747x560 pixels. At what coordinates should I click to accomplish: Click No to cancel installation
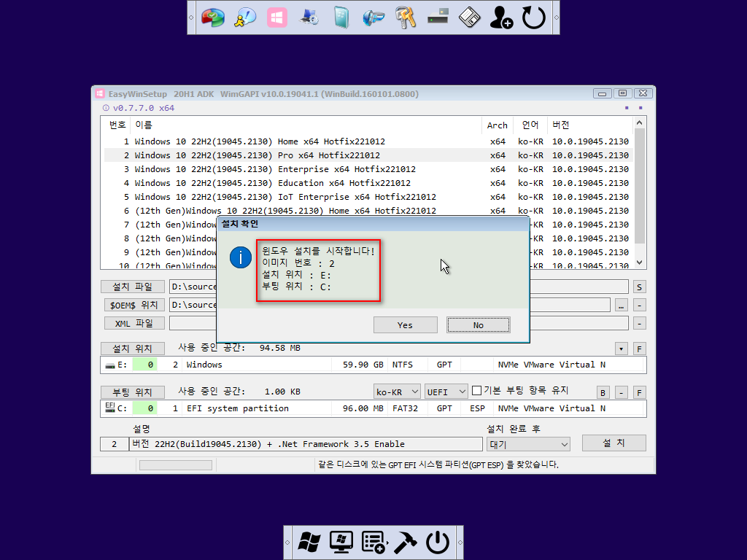[479, 324]
